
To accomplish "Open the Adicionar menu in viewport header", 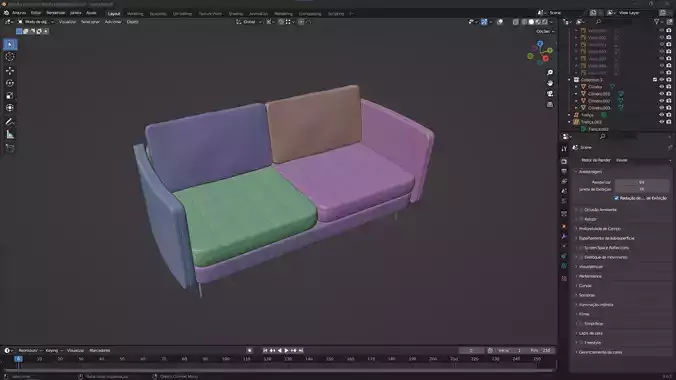I will point(113,22).
